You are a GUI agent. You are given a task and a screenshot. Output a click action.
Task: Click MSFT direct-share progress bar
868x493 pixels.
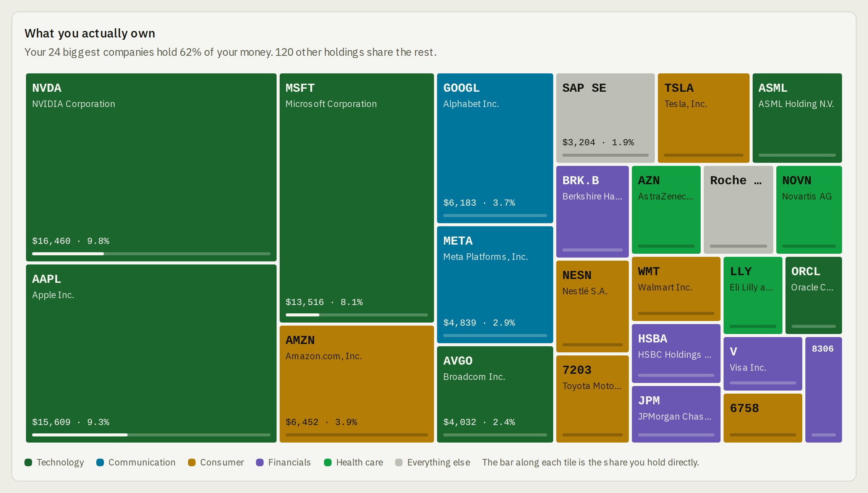[x=357, y=315]
